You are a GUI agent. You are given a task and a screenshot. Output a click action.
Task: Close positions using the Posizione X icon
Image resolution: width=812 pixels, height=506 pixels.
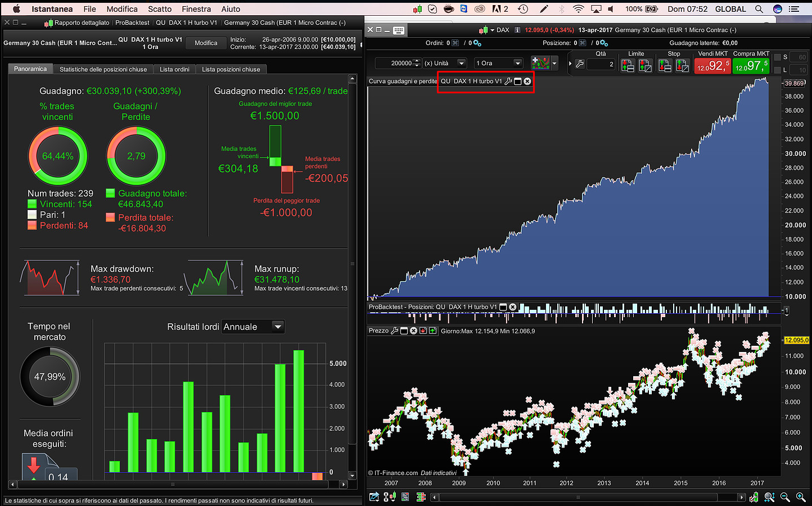(x=583, y=43)
